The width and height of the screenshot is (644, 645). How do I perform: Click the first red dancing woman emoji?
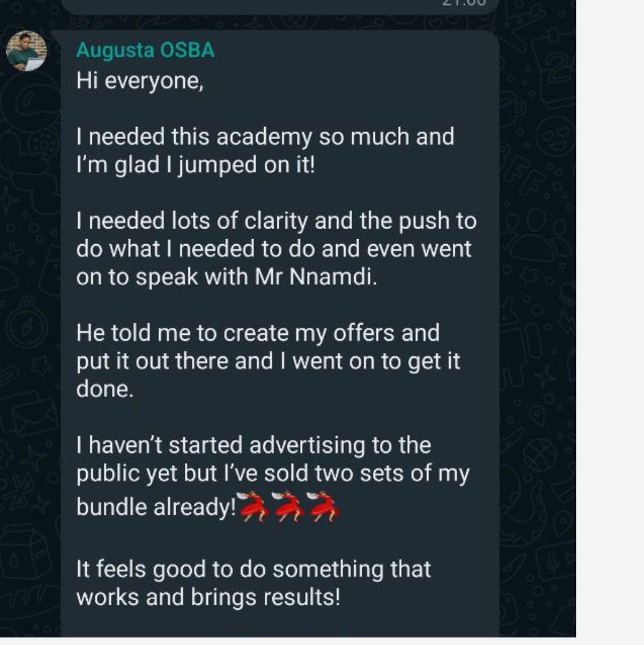pyautogui.click(x=254, y=506)
